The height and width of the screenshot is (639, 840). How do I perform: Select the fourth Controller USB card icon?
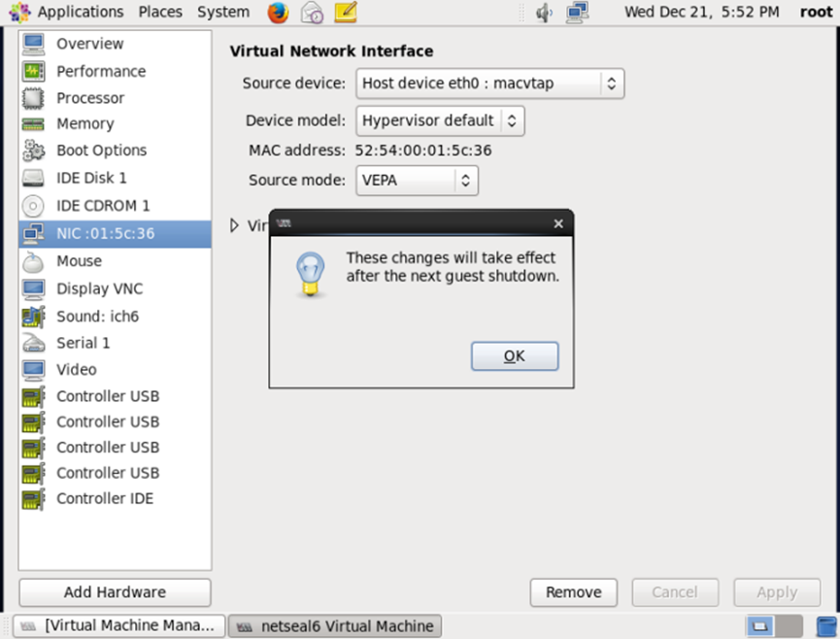[33, 474]
